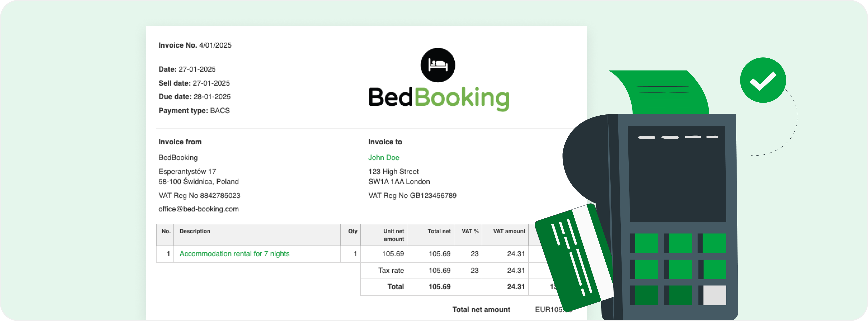Select the office@bed-booking.com email text
The width and height of the screenshot is (868, 321).
tap(199, 209)
